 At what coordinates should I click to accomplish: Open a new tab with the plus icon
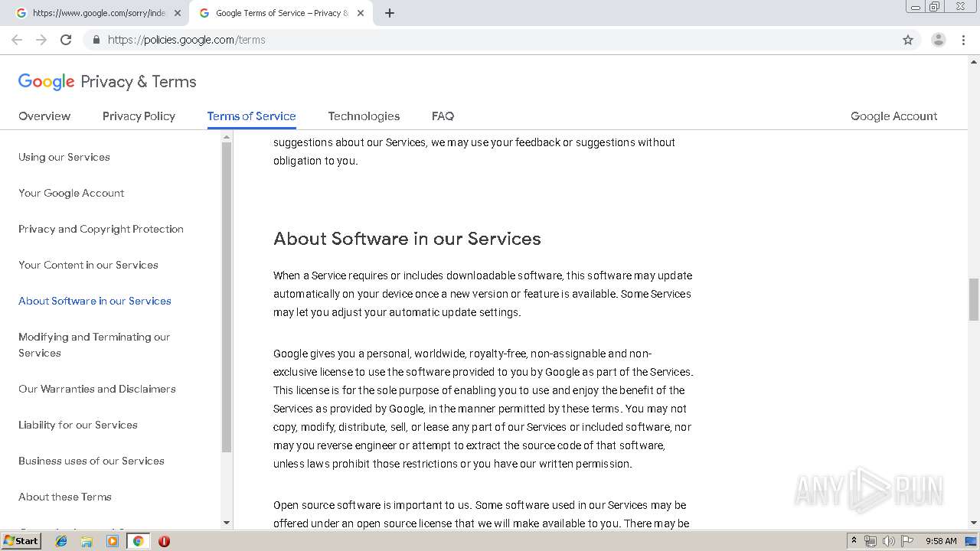tap(390, 13)
